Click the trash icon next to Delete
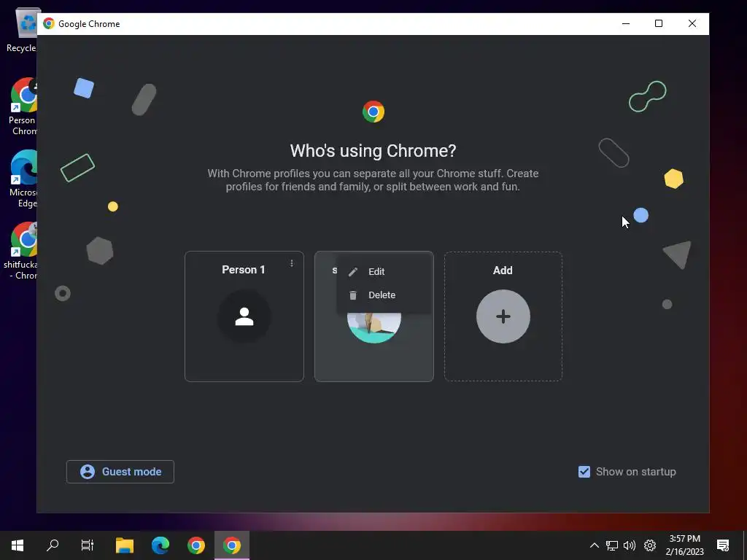Screen dimensions: 747x560 click(x=353, y=295)
